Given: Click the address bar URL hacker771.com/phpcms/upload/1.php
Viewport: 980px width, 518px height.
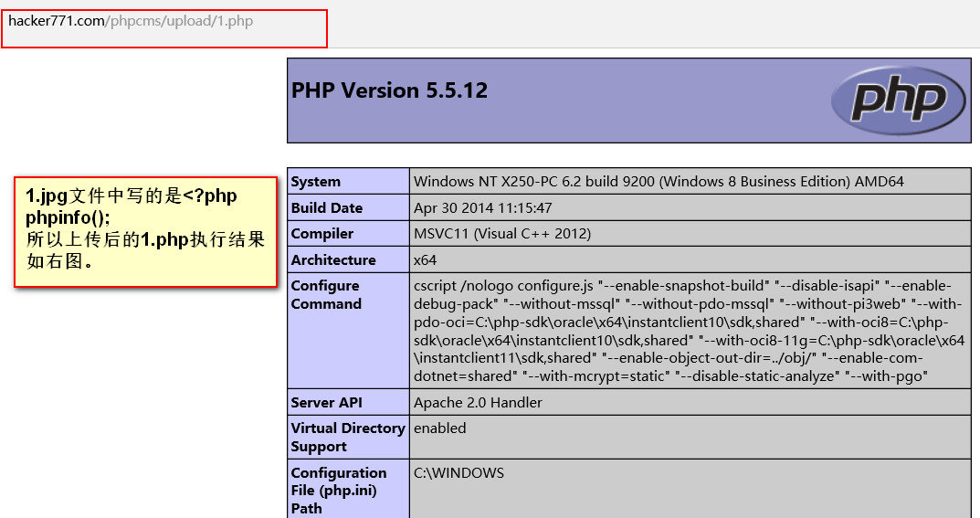Looking at the screenshot, I should [x=131, y=21].
